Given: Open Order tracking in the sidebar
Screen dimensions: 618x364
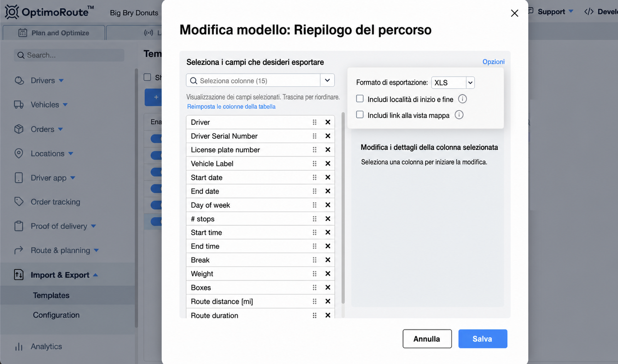Looking at the screenshot, I should click(x=56, y=202).
